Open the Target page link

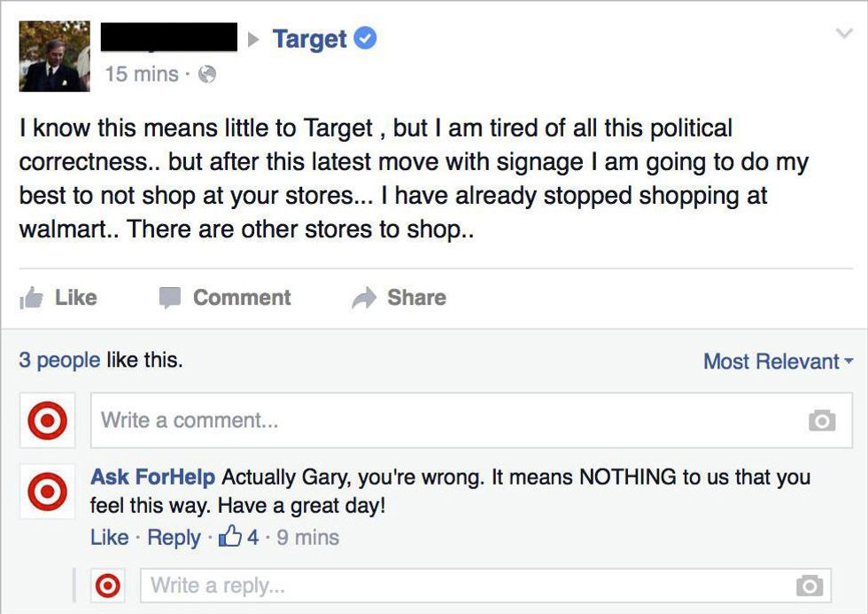tap(309, 39)
